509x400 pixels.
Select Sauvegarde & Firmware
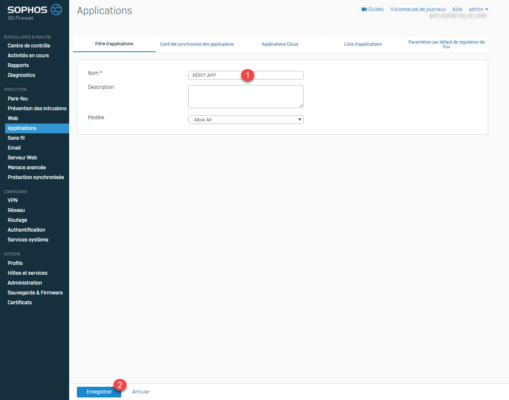(x=35, y=293)
